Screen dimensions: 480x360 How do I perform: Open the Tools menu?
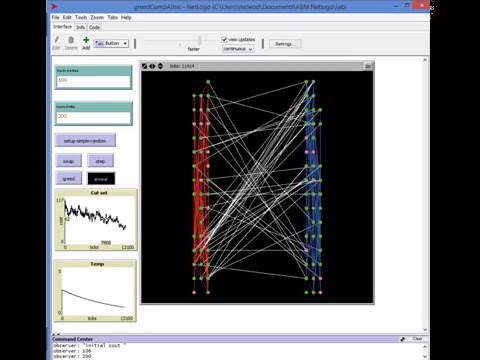[81, 17]
